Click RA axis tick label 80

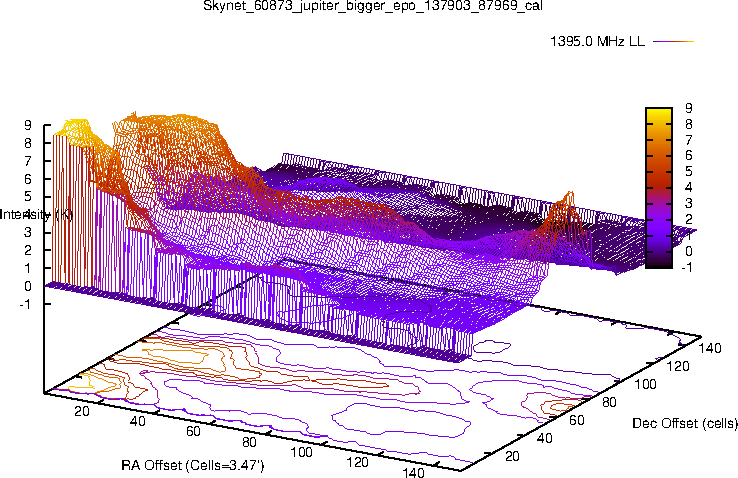pyautogui.click(x=249, y=442)
